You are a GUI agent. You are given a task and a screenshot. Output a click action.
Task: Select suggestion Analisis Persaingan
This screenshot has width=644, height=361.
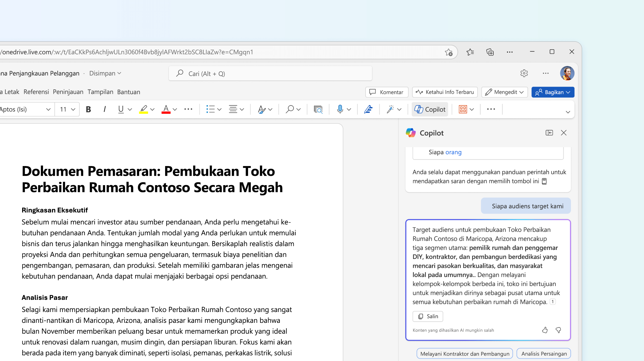tap(544, 354)
